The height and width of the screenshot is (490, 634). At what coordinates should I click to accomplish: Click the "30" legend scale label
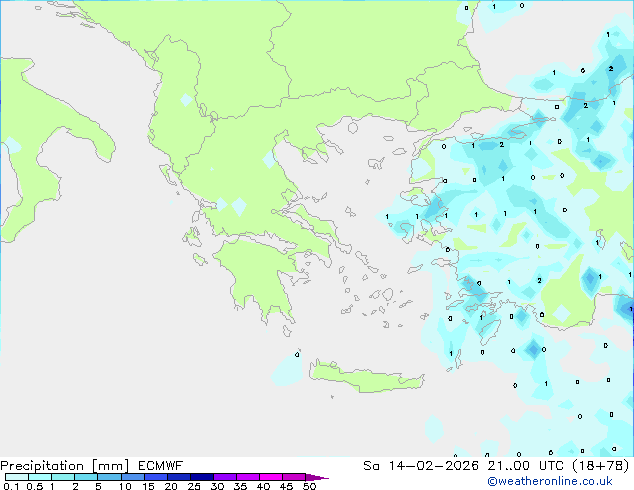point(217,486)
